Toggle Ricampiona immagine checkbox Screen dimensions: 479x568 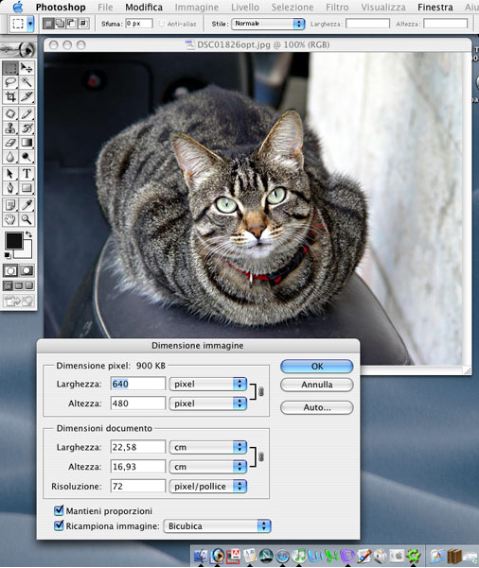(58, 526)
